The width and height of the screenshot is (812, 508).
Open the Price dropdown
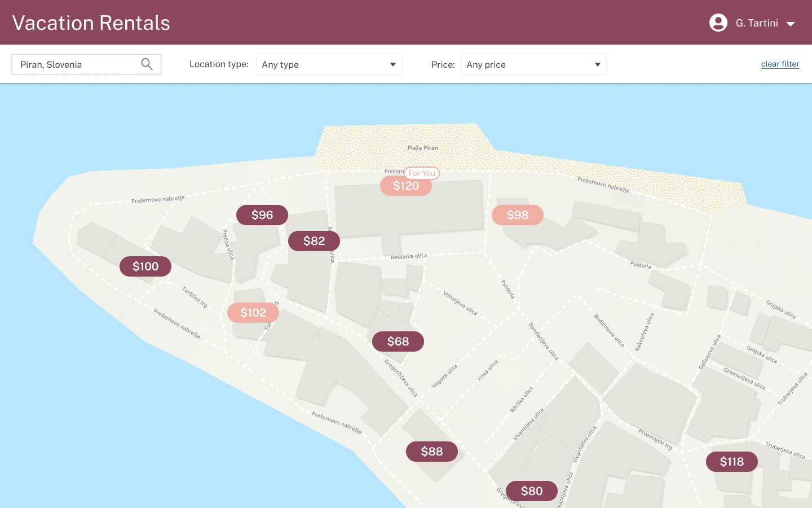pyautogui.click(x=534, y=64)
